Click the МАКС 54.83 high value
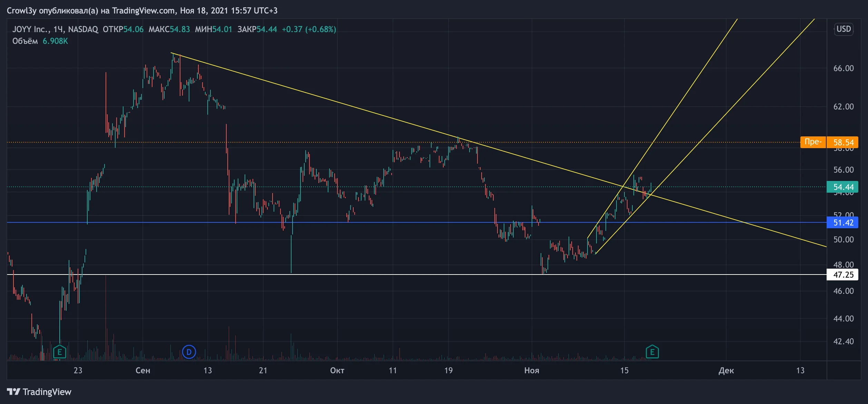Screen dimensions: 868x404 [x=169, y=29]
